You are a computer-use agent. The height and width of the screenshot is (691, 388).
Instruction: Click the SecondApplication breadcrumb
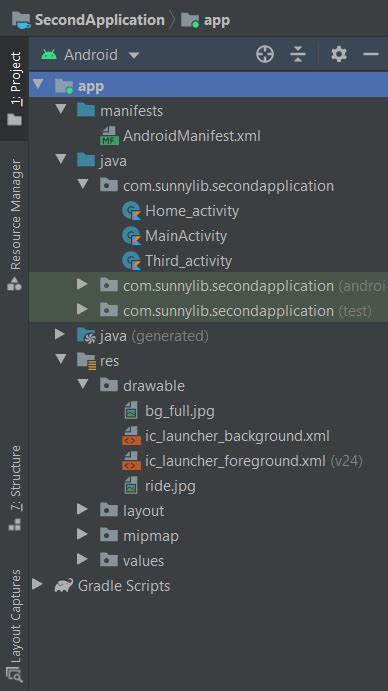100,20
